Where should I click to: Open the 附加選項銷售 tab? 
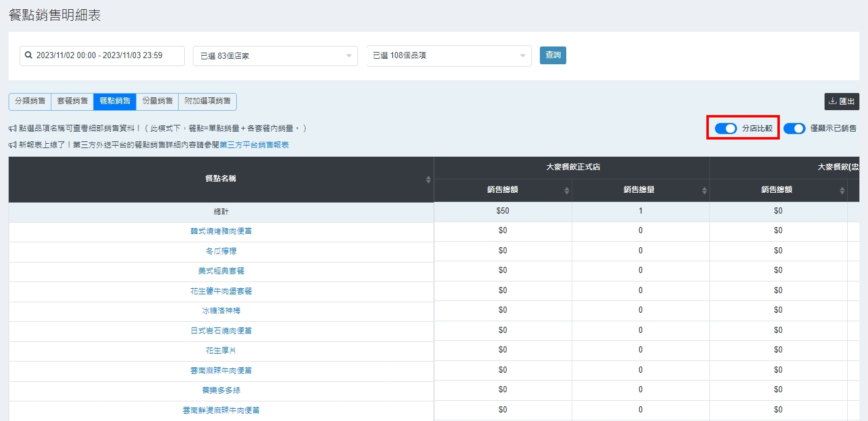(208, 101)
